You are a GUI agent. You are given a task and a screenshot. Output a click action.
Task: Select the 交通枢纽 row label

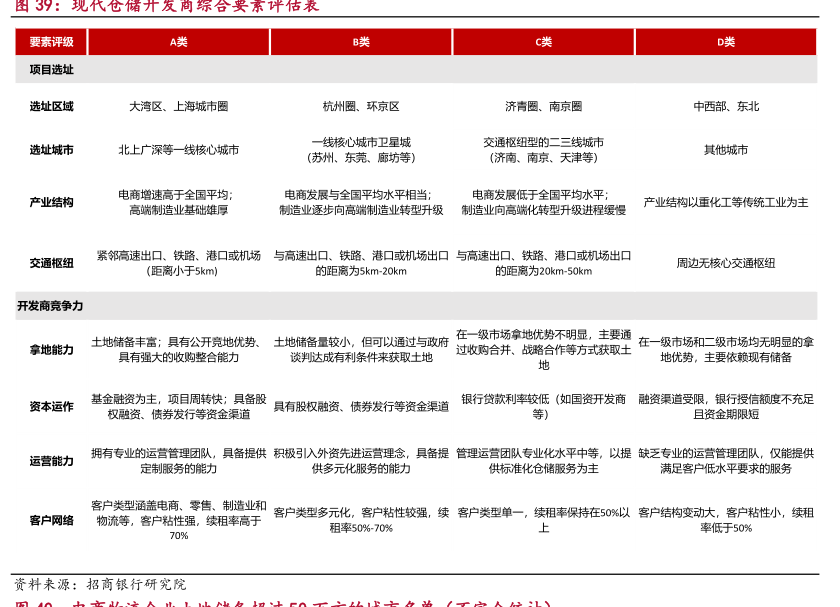tap(51, 263)
